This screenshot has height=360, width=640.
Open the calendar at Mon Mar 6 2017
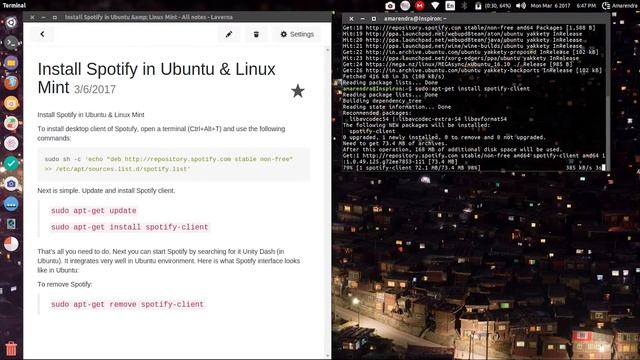(x=550, y=6)
